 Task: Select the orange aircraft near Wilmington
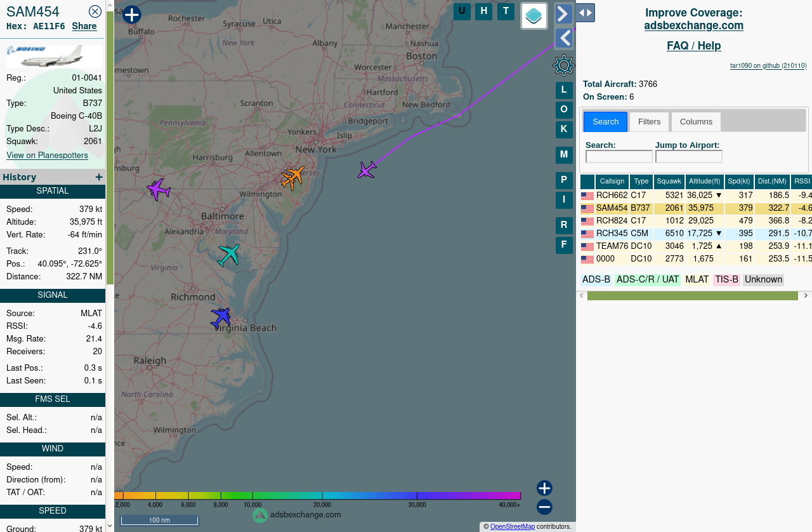(x=292, y=178)
